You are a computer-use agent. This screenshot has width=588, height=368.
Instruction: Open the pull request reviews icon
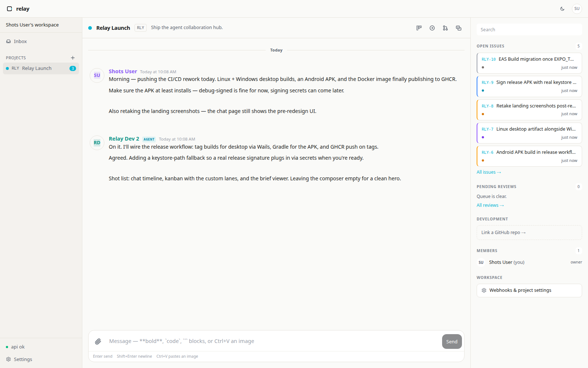(445, 28)
